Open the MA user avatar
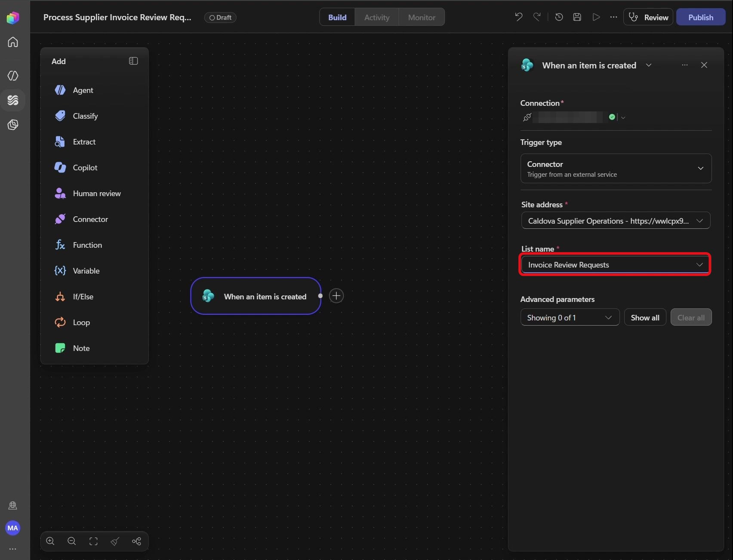This screenshot has height=560, width=733. point(13,528)
